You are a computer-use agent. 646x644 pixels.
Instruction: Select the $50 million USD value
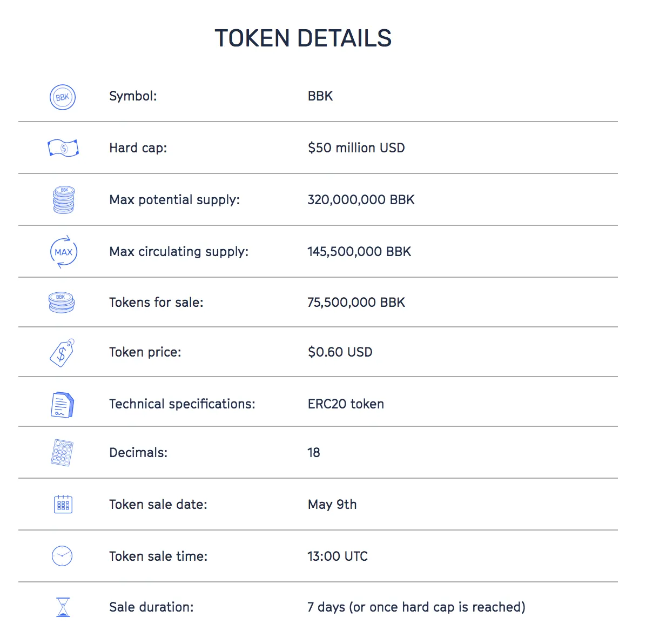pyautogui.click(x=356, y=148)
